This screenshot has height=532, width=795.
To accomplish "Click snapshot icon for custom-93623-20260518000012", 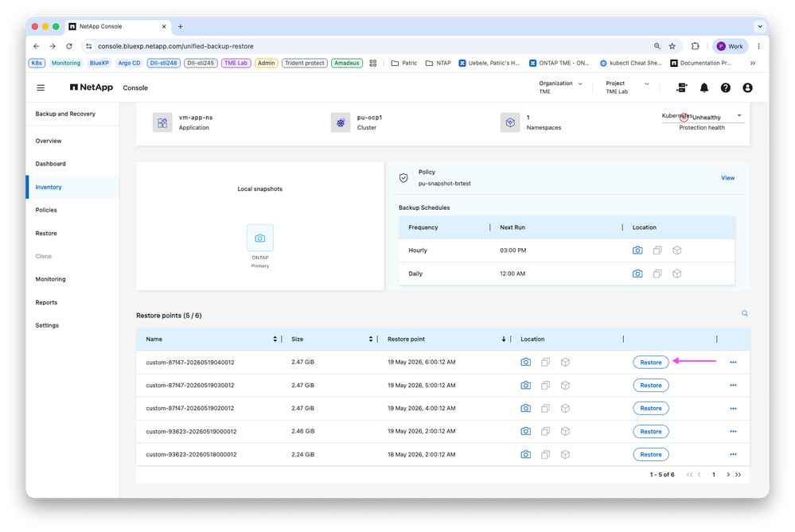I will pos(526,455).
